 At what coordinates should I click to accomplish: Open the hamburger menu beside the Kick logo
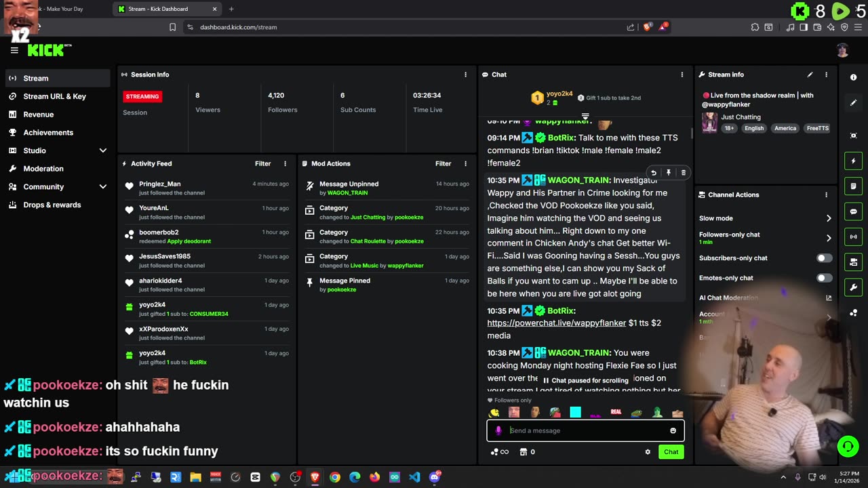pos(14,50)
